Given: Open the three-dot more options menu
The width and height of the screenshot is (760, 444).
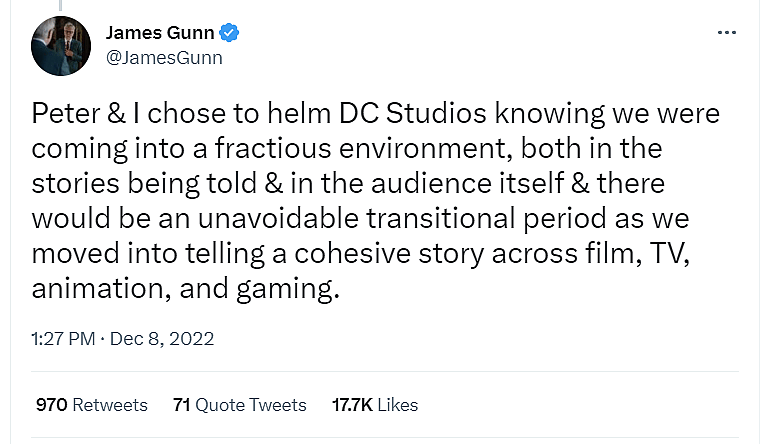Looking at the screenshot, I should coord(727,33).
